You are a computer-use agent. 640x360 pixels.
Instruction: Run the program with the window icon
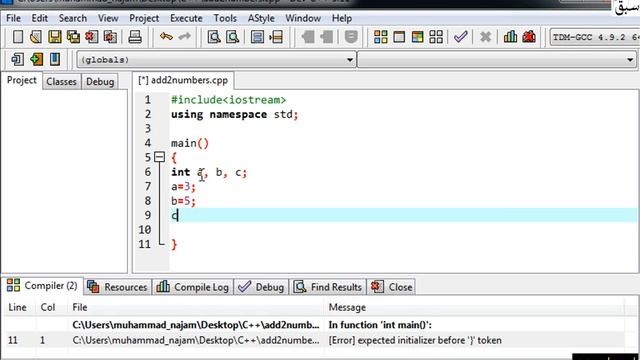pyautogui.click(x=399, y=37)
